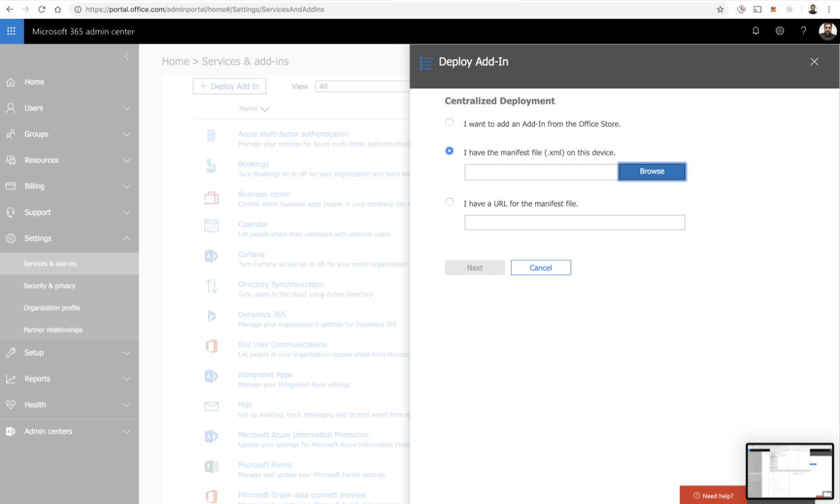
Task: Select URL for manifest file option
Action: tap(450, 202)
